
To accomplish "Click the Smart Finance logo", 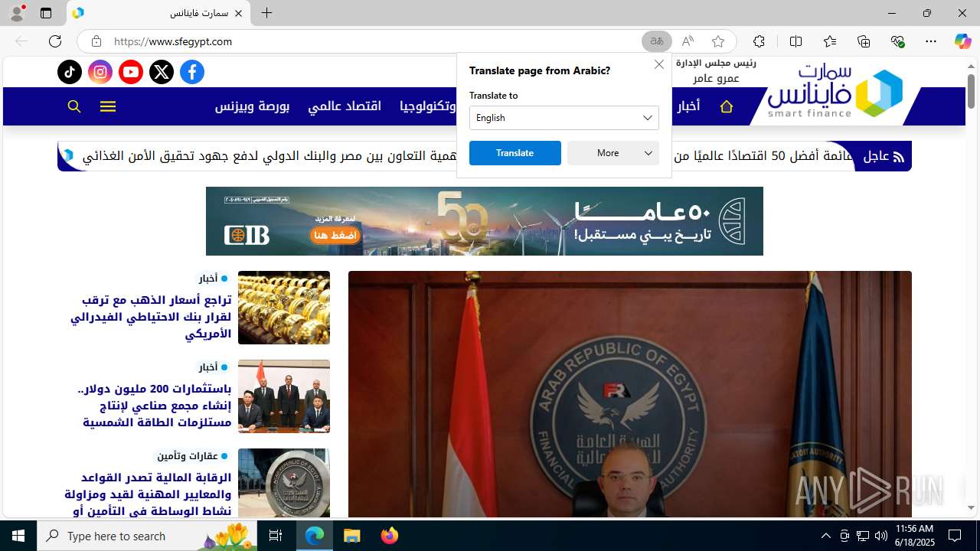I will [x=835, y=92].
